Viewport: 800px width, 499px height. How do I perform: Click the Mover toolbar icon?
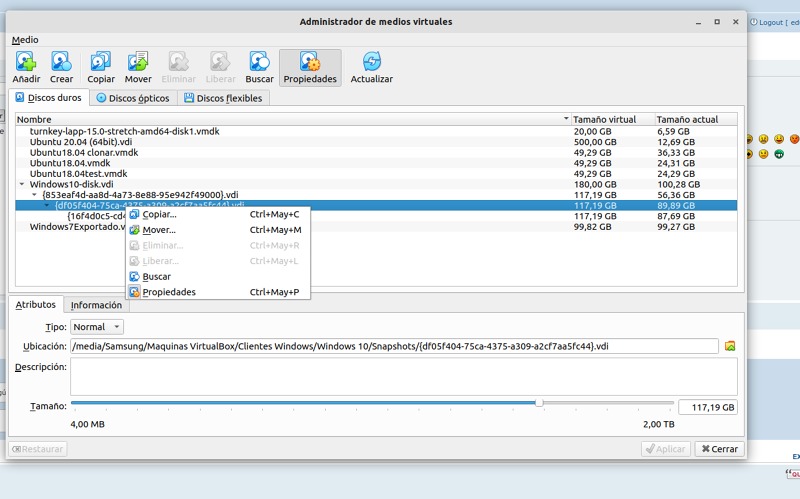tap(138, 63)
